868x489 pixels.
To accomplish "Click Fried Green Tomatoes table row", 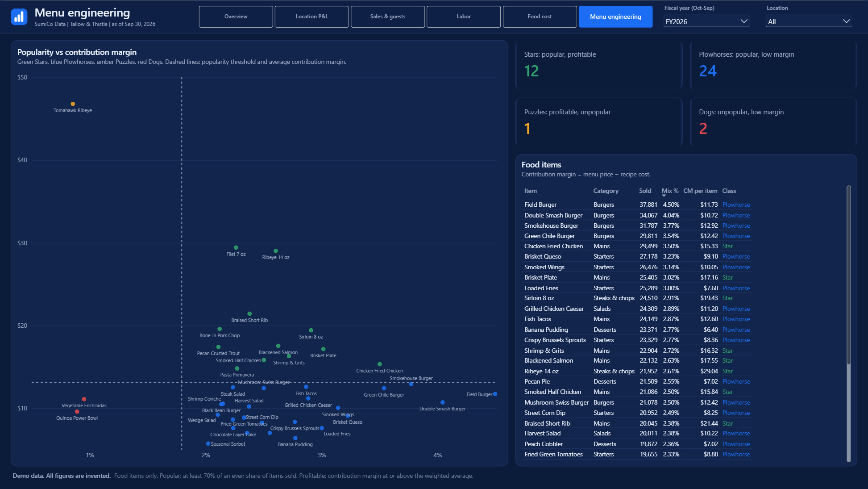I will pyautogui.click(x=637, y=454).
